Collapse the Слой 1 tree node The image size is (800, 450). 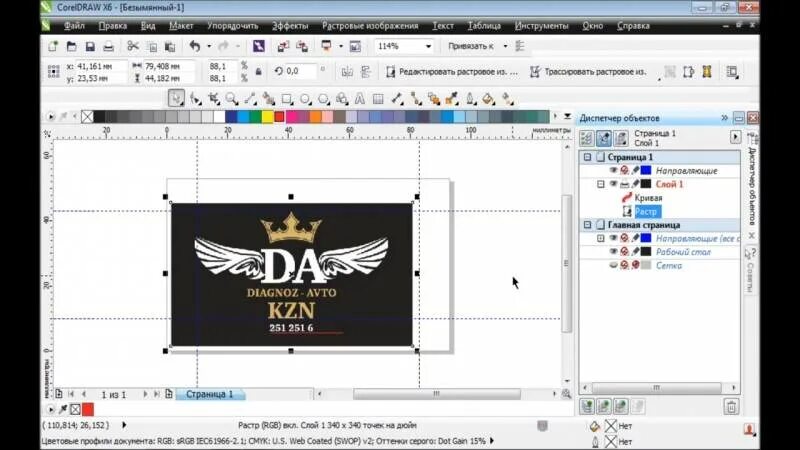(x=601, y=184)
